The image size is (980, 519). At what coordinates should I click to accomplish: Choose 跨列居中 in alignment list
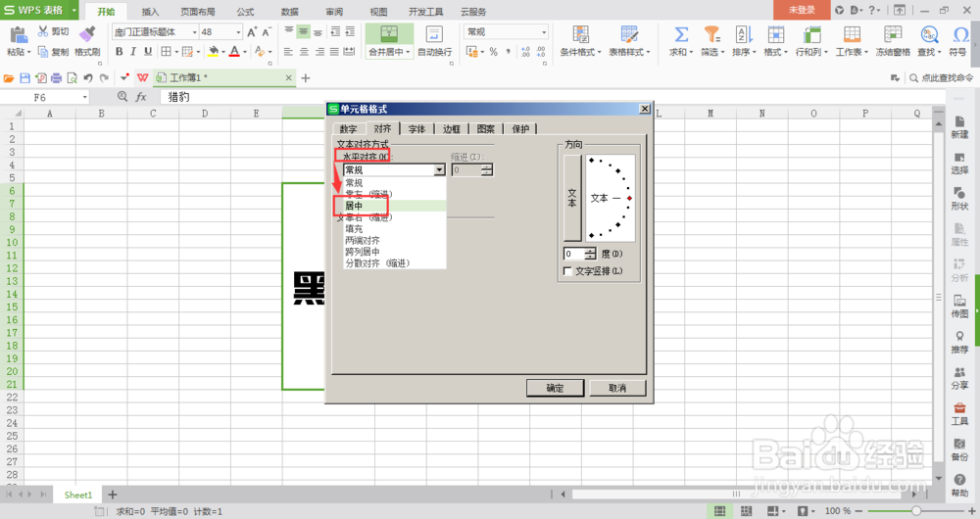pos(395,252)
